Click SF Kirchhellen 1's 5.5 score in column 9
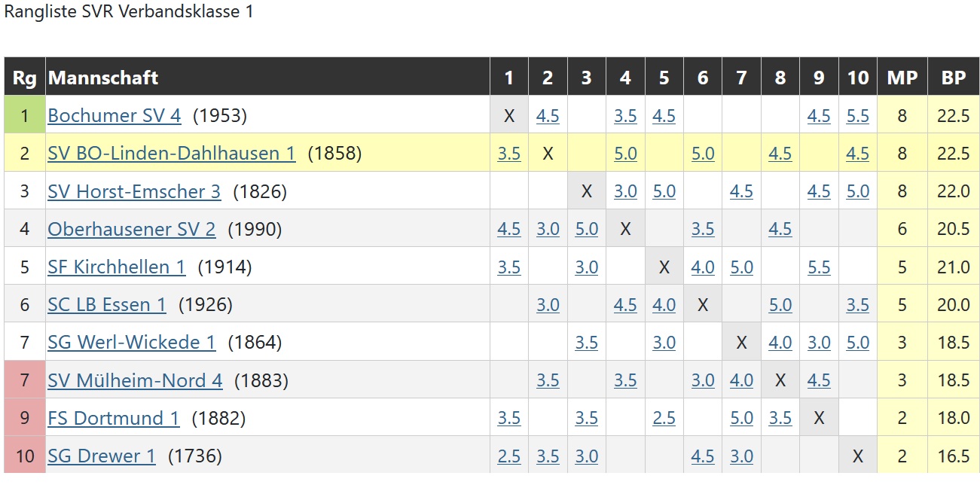The image size is (980, 488). 819,267
